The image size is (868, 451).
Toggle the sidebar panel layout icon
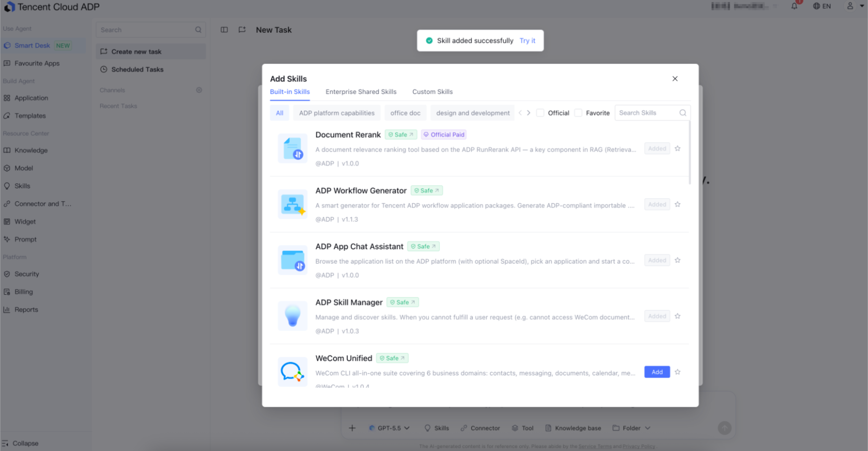click(x=224, y=30)
